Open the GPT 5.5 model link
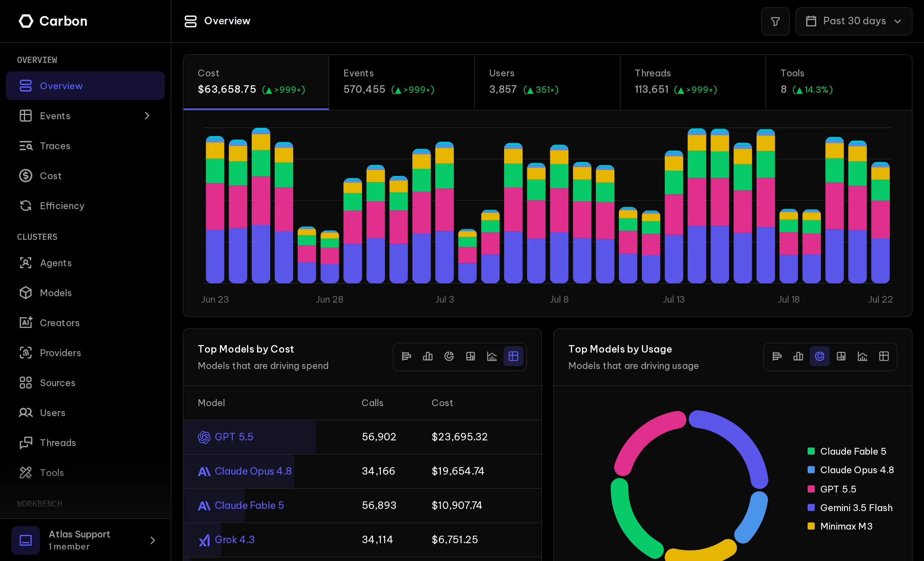 pos(234,437)
